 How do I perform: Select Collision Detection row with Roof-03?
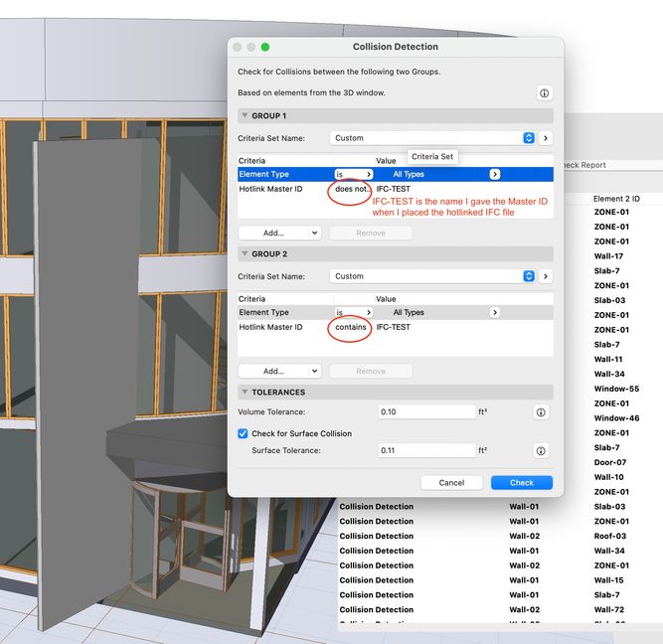click(x=500, y=537)
